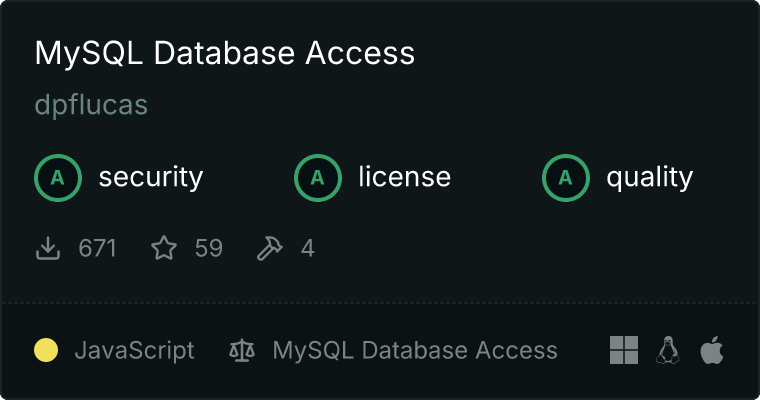Open the MySQL Database Access title
This screenshot has height=400, width=760.
tap(225, 53)
